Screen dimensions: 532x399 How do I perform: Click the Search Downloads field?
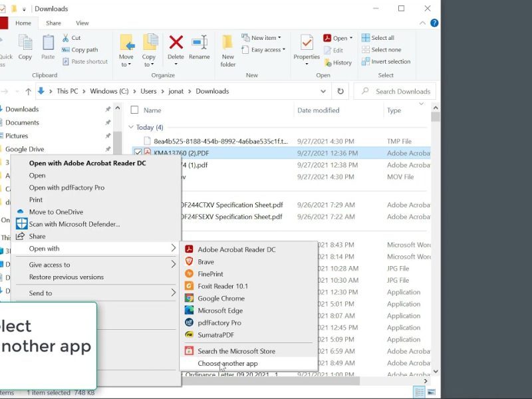pyautogui.click(x=394, y=91)
